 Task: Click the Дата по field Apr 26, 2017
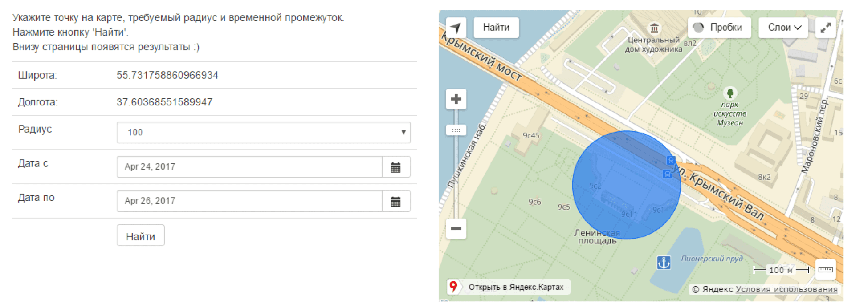click(249, 201)
